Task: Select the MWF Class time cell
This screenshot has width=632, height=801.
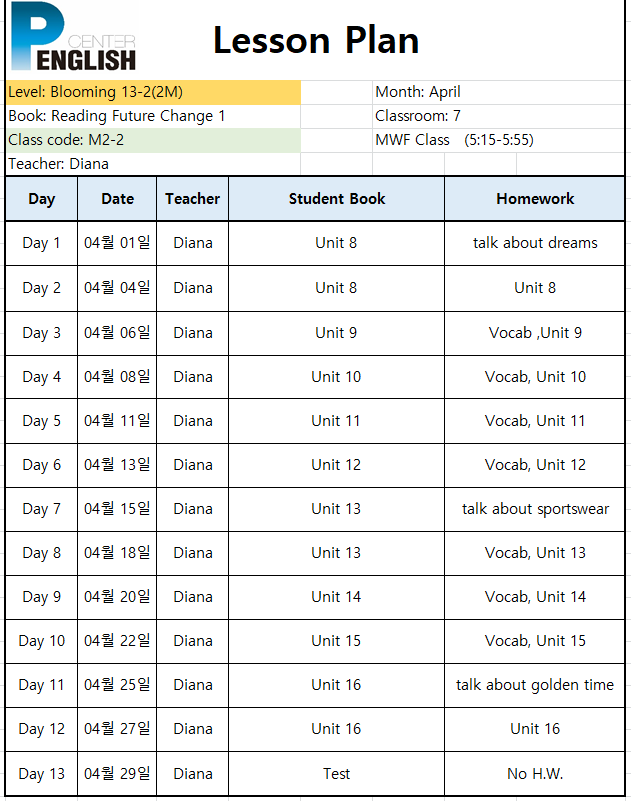Action: [499, 140]
